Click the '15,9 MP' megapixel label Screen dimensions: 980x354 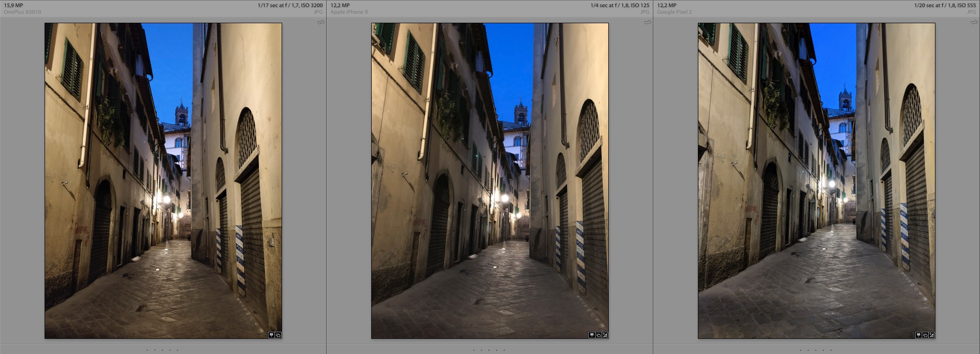[13, 6]
